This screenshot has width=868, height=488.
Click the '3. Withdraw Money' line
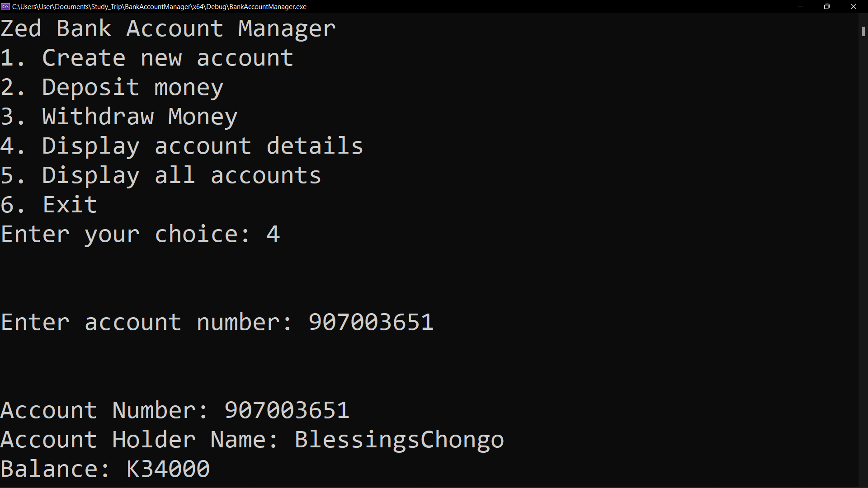119,117
